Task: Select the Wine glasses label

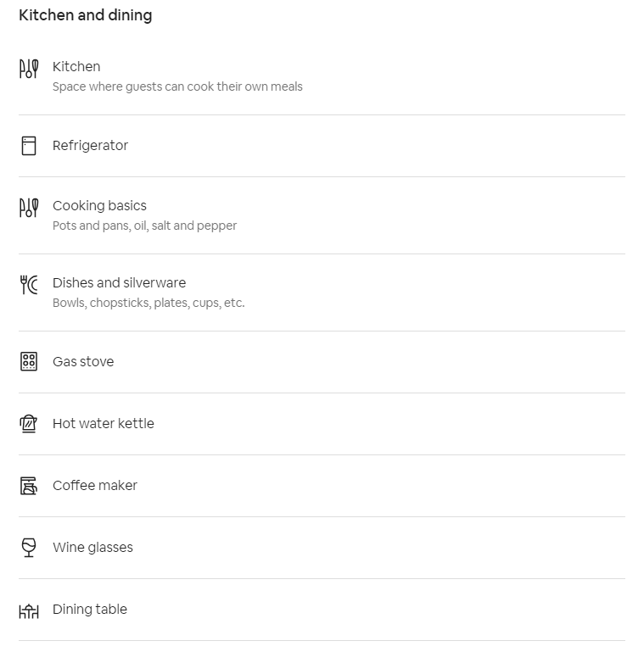Action: point(92,547)
